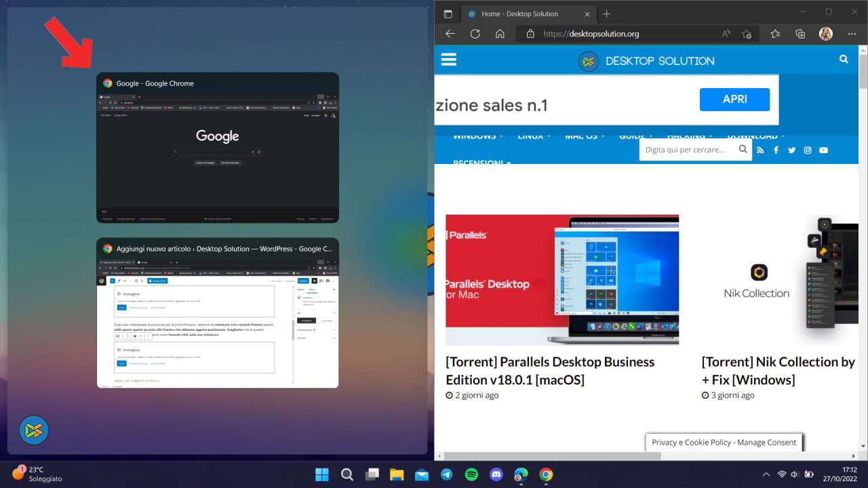Image resolution: width=868 pixels, height=488 pixels.
Task: Refresh the Desktop Solution page
Action: pos(475,34)
